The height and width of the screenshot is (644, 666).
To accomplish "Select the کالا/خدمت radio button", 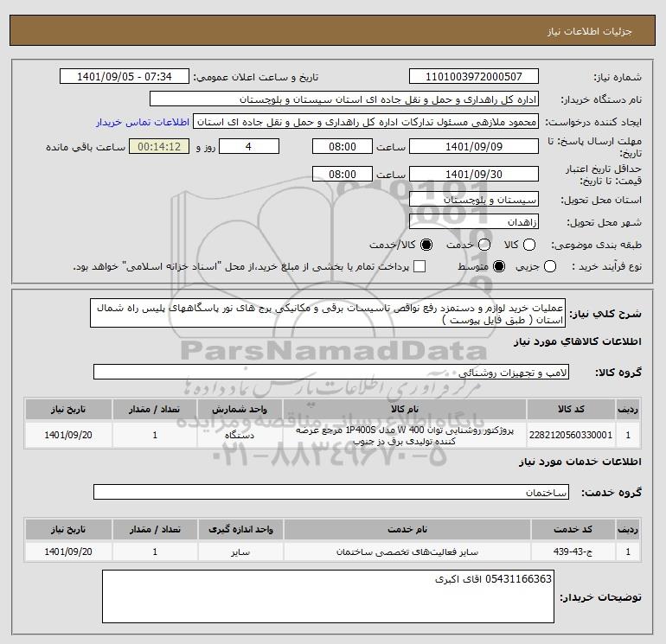I will [426, 245].
